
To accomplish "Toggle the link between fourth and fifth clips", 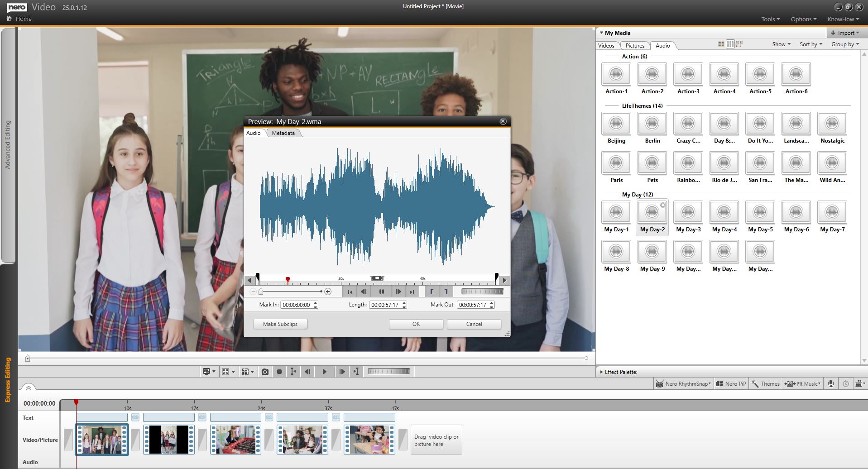I will (x=336, y=417).
